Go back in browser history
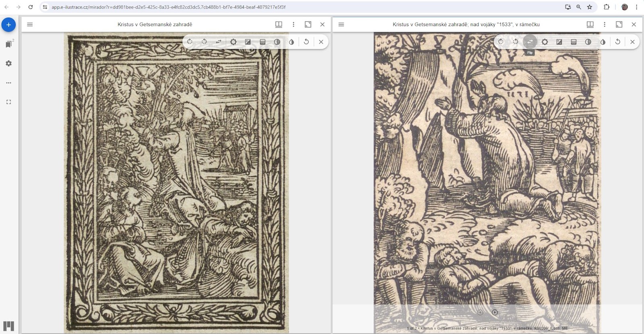644x334 pixels. [x=6, y=7]
